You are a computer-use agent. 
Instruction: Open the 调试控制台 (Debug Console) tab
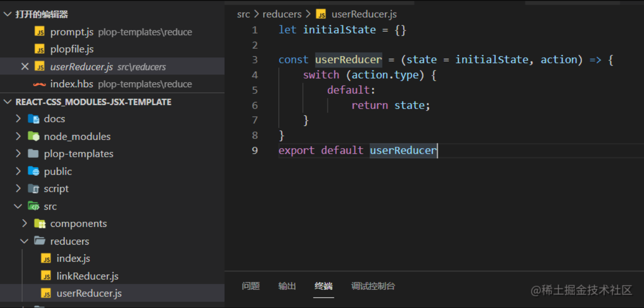coord(373,286)
